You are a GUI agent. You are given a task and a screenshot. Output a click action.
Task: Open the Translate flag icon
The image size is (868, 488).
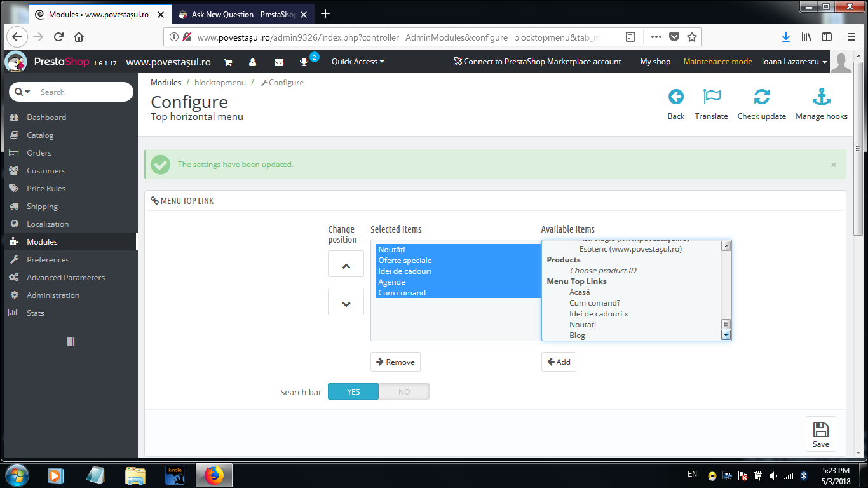coord(712,97)
